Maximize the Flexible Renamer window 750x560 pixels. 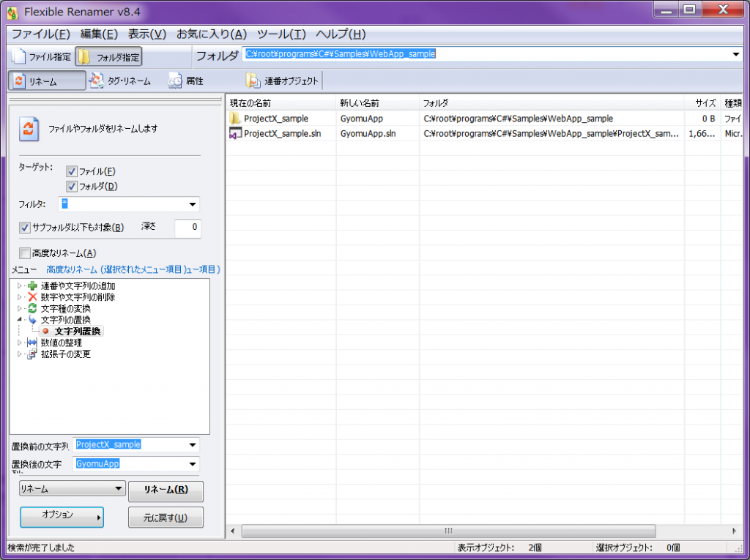(x=690, y=10)
